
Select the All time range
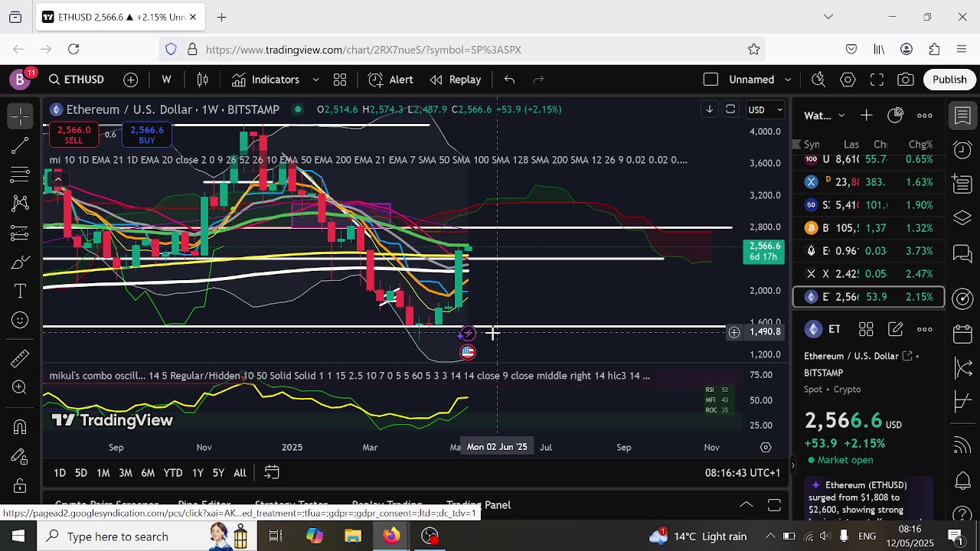[x=240, y=473]
